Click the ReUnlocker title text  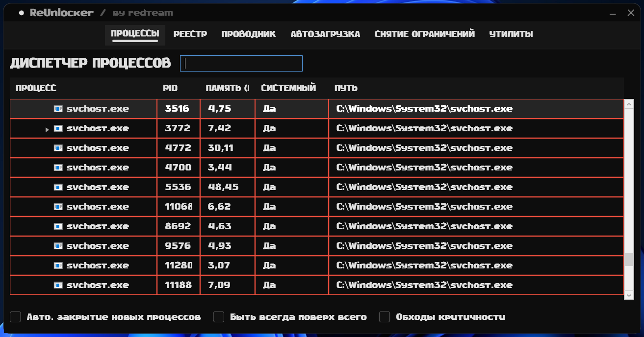coord(61,13)
